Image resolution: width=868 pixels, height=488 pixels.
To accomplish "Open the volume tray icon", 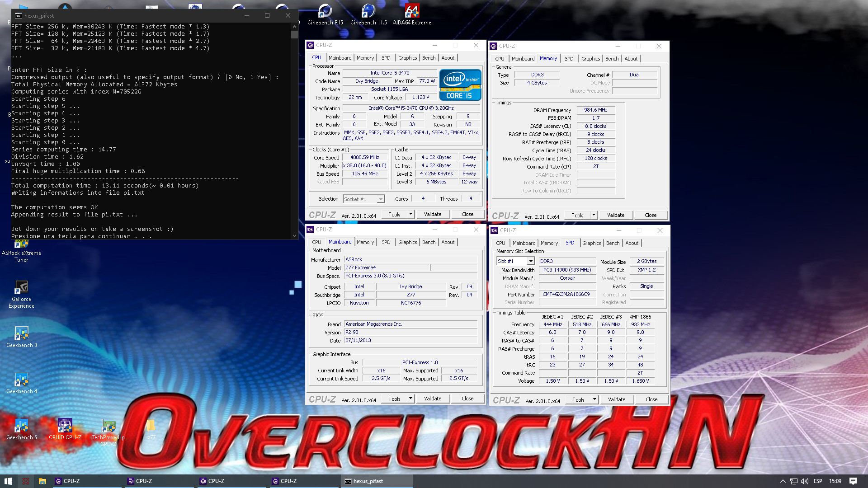I will 805,481.
